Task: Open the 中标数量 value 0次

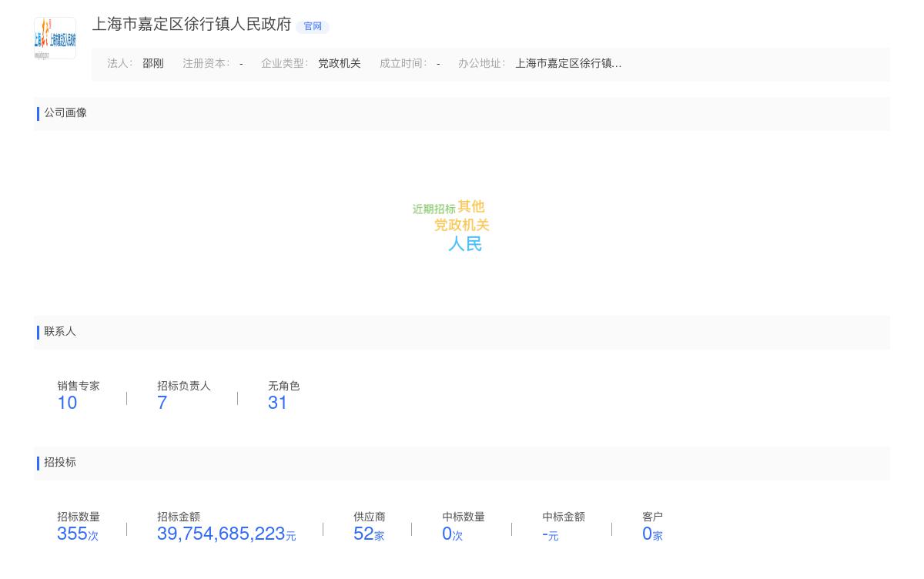Action: (452, 534)
